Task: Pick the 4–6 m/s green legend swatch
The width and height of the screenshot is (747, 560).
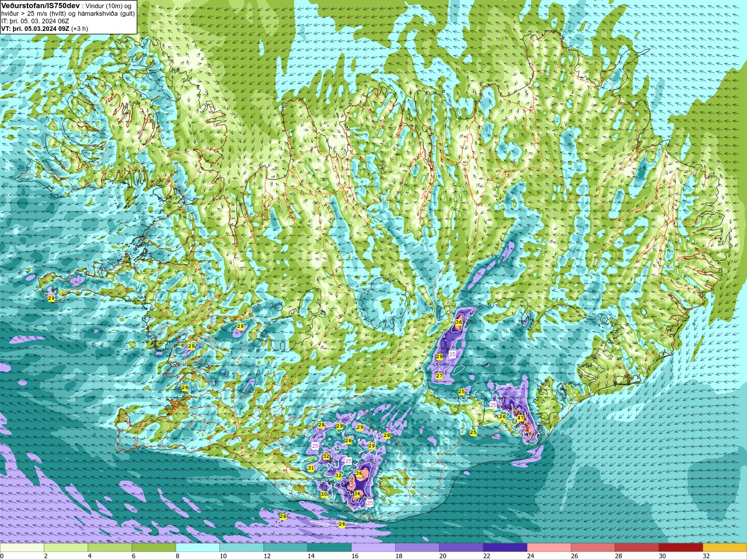Action: tap(110, 548)
